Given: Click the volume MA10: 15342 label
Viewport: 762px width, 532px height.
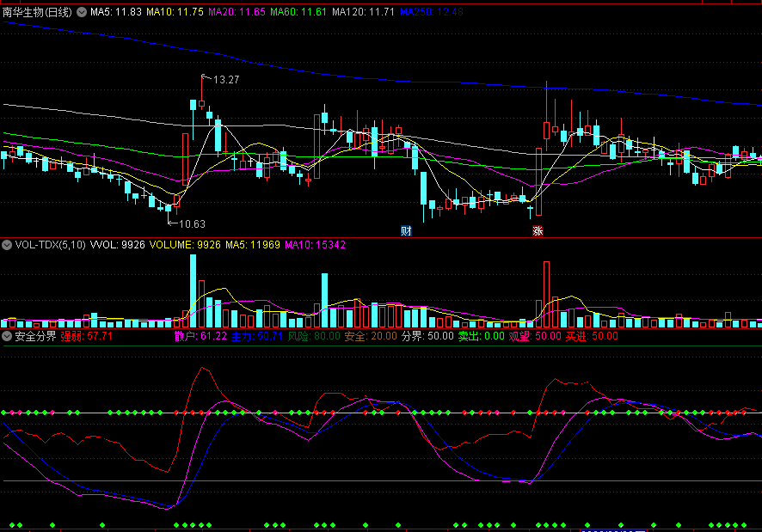Looking at the screenshot, I should (315, 245).
